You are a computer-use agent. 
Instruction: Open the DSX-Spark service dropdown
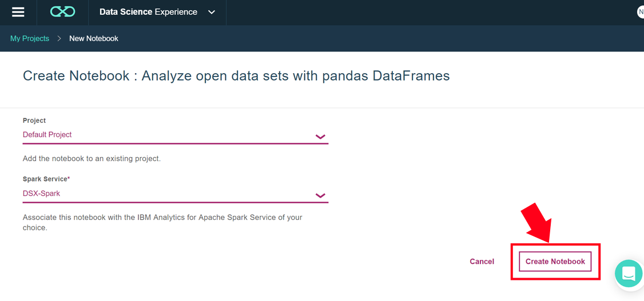click(x=176, y=194)
